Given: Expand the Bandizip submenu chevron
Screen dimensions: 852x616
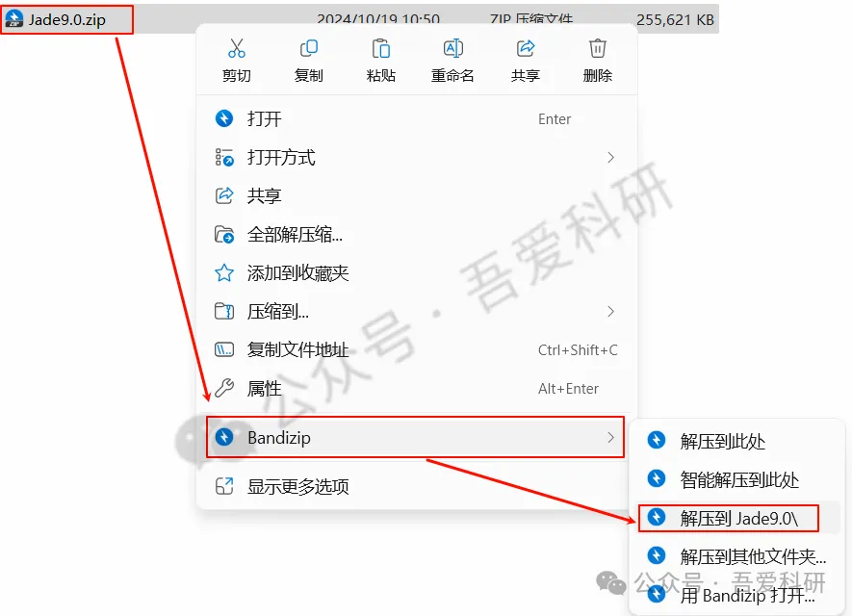Looking at the screenshot, I should click(610, 437).
